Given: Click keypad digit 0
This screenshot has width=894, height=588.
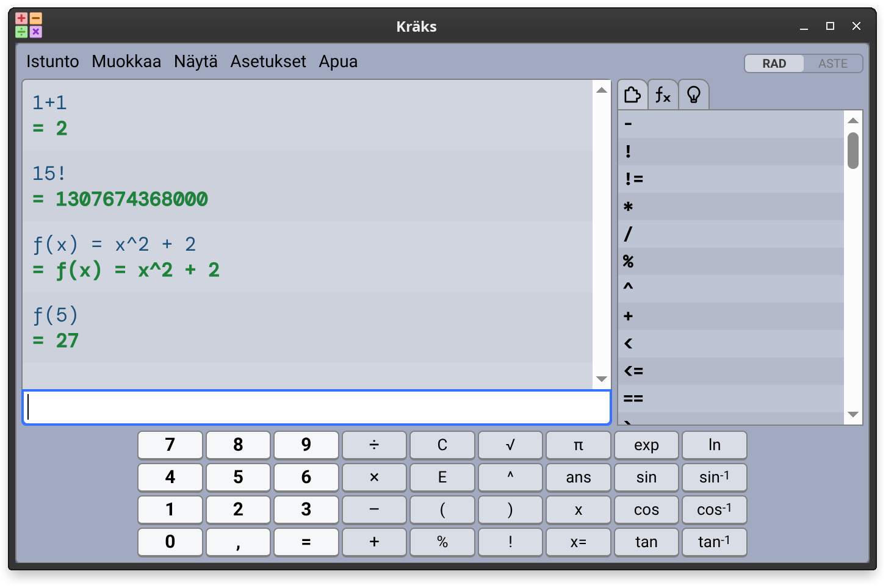Looking at the screenshot, I should pyautogui.click(x=170, y=542).
